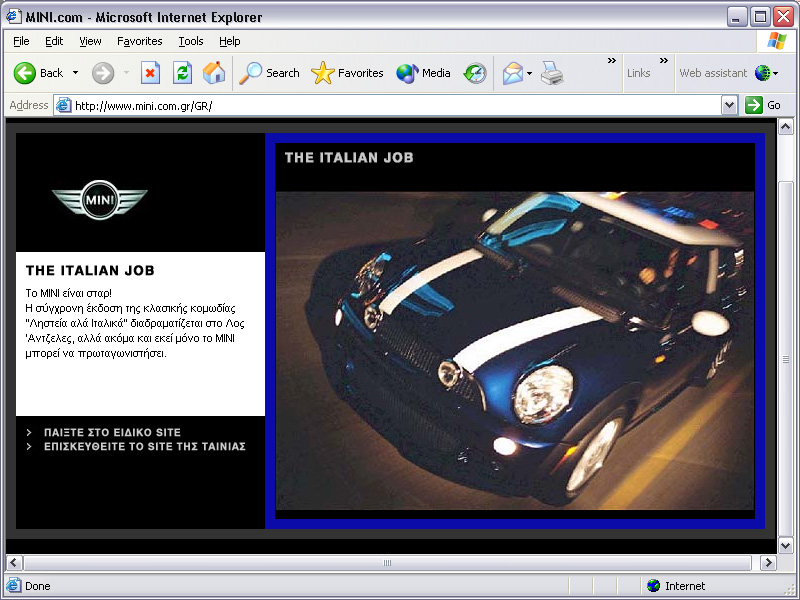Click vertical scrollbar up arrow
Image resolution: width=800 pixels, height=600 pixels.
pos(786,126)
